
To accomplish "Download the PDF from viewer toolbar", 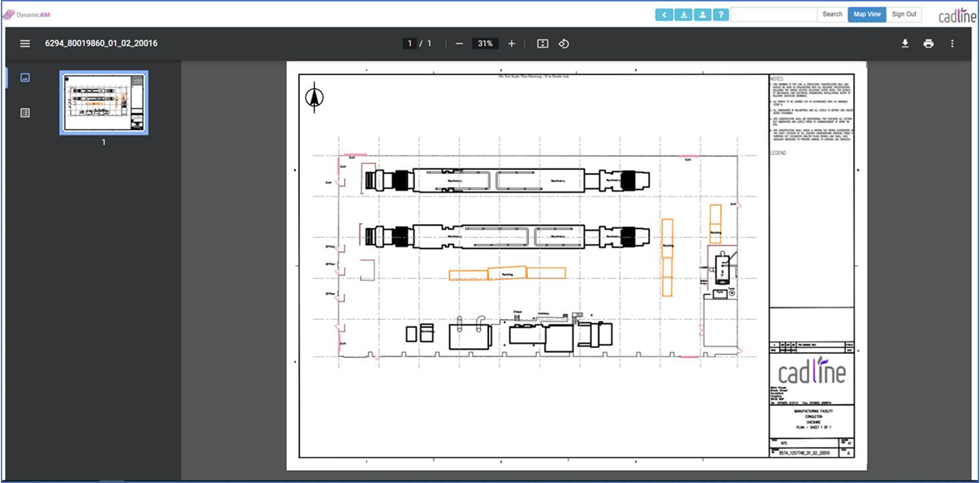I will (905, 44).
